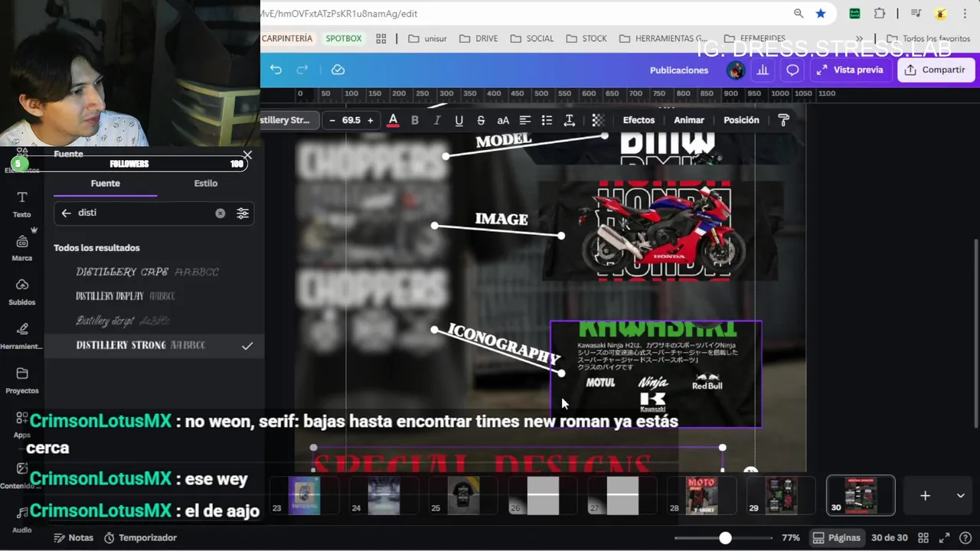
Task: Open the text color picker
Action: click(393, 120)
